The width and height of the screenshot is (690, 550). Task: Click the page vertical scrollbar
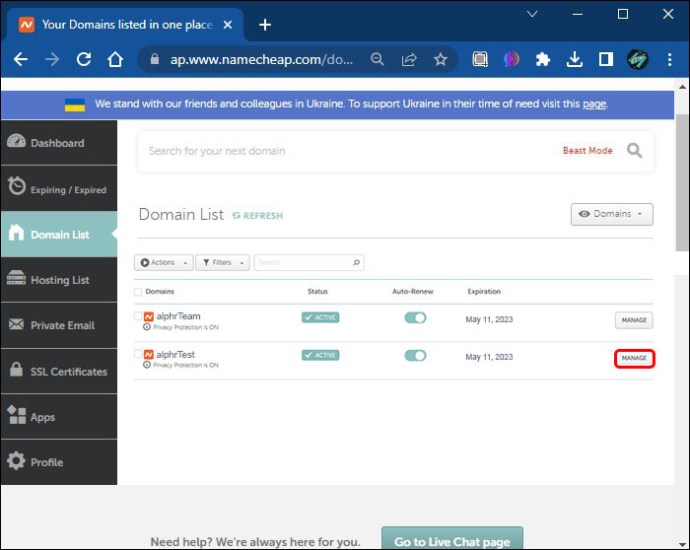682,200
